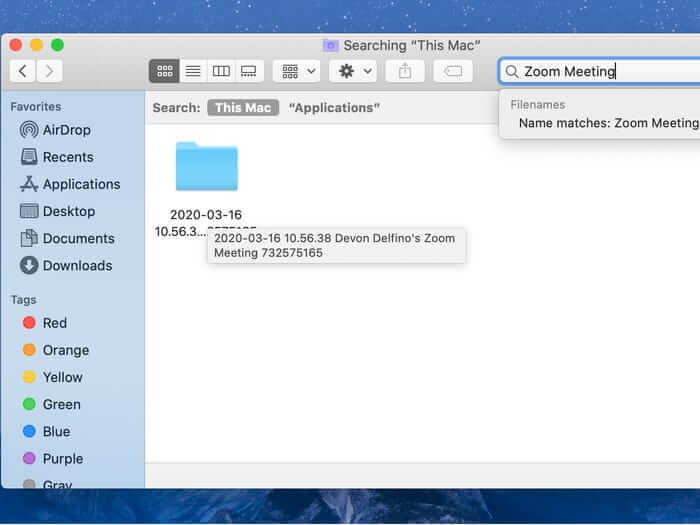Maximize the Finder window with green button
This screenshot has width=700, height=525.
[x=58, y=45]
